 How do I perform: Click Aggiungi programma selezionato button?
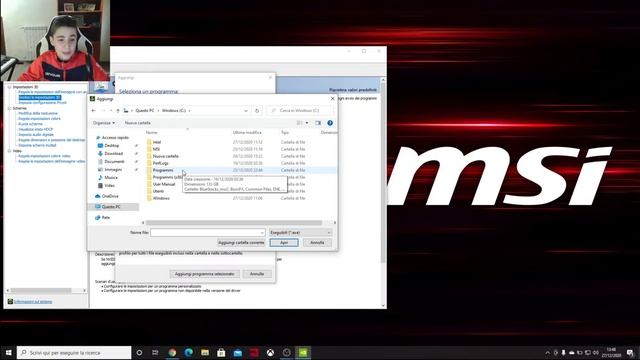pyautogui.click(x=204, y=274)
